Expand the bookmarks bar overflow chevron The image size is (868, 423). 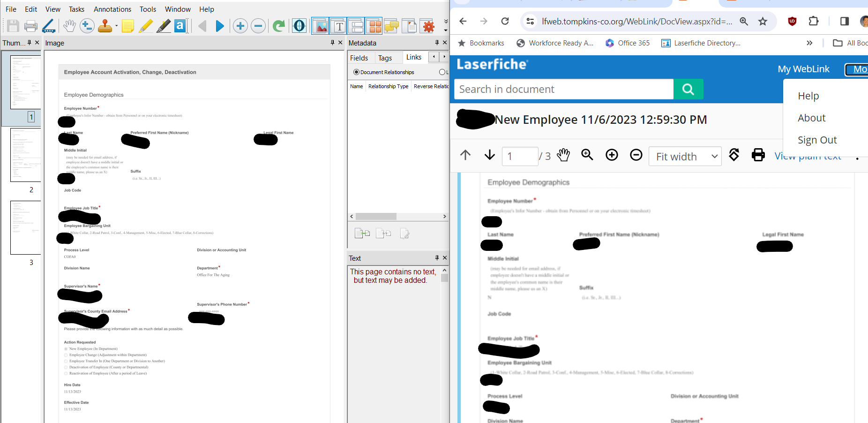pyautogui.click(x=809, y=43)
